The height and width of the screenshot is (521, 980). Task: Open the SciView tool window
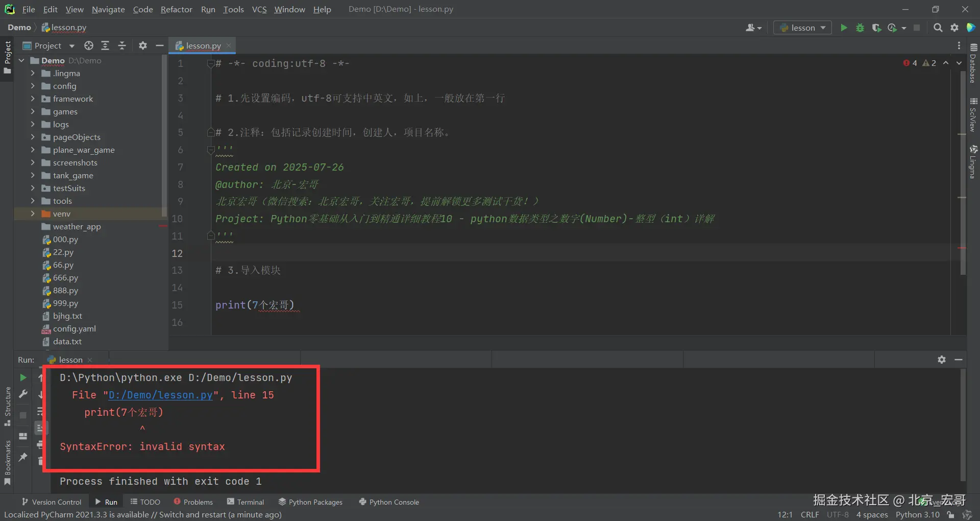tap(973, 114)
